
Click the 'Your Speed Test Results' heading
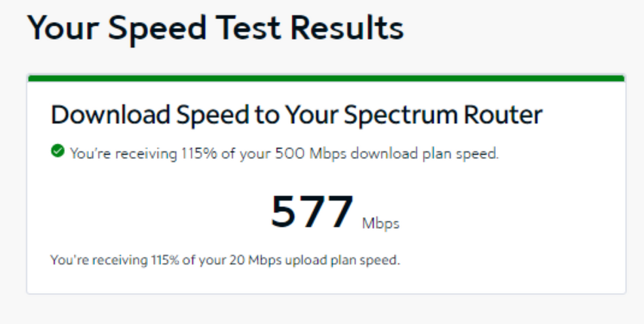(215, 28)
